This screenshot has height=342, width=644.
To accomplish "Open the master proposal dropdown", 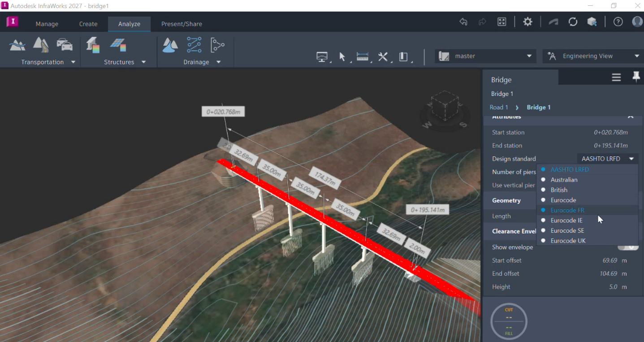I will click(485, 56).
